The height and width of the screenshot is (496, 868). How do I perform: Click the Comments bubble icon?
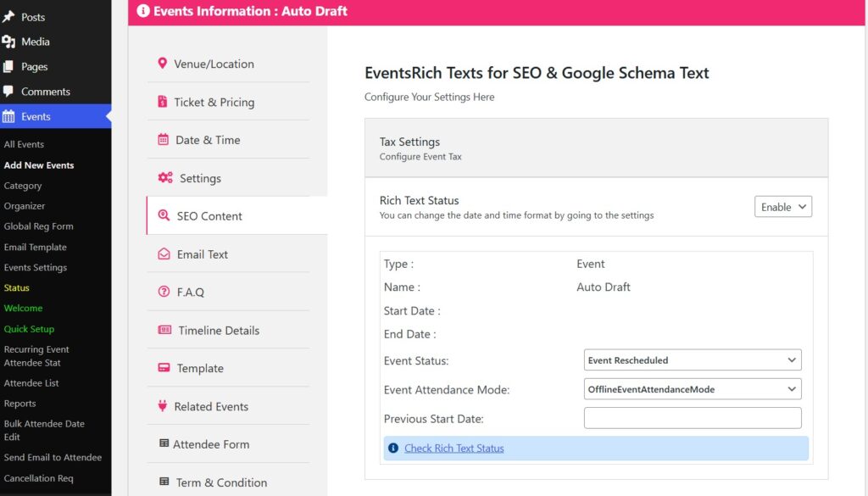pos(8,92)
